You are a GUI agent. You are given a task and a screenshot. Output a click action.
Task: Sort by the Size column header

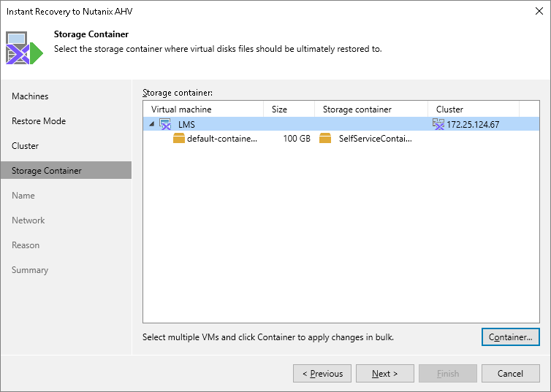[289, 109]
